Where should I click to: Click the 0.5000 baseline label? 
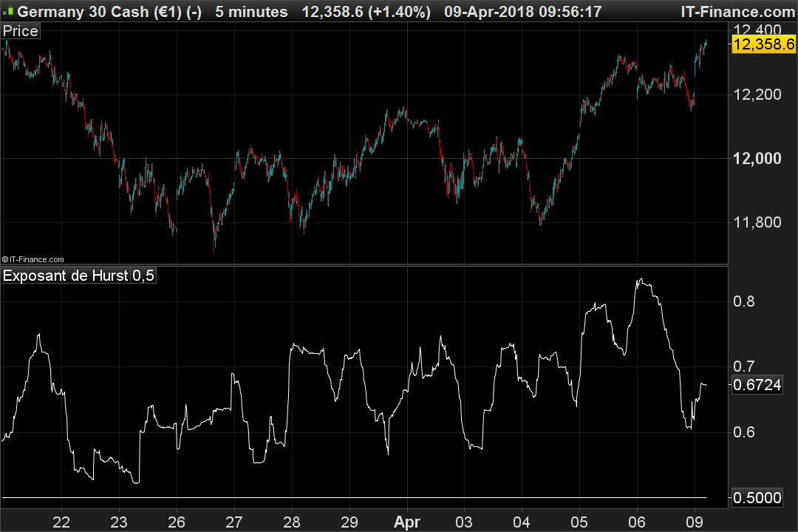coord(758,498)
